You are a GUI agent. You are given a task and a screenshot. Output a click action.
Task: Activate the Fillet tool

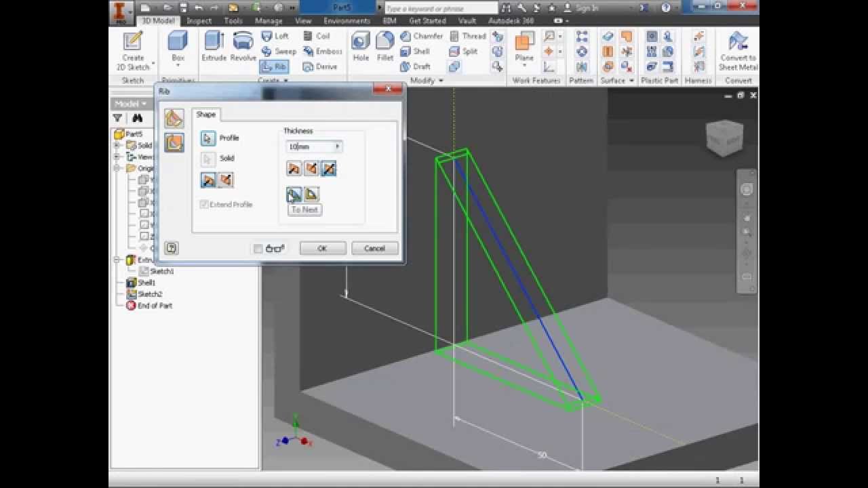pyautogui.click(x=385, y=46)
